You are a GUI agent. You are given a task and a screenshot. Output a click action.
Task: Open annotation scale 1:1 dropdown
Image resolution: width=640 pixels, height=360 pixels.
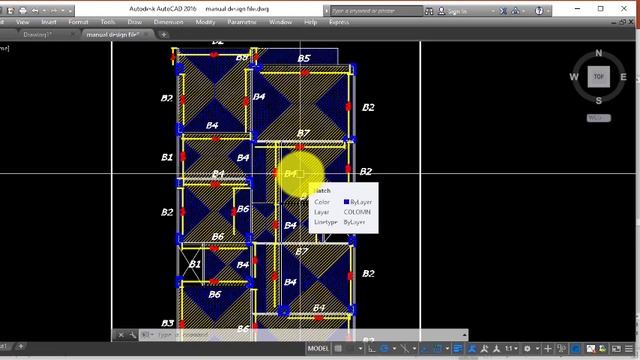(512, 349)
